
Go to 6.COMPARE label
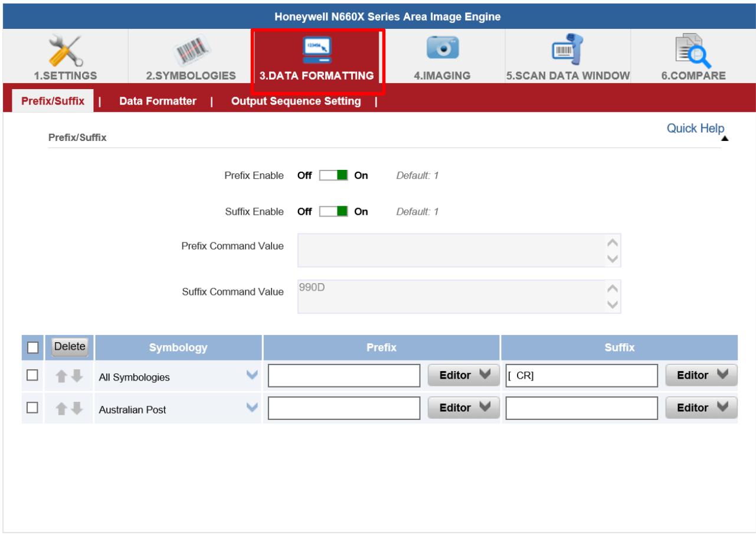click(693, 76)
